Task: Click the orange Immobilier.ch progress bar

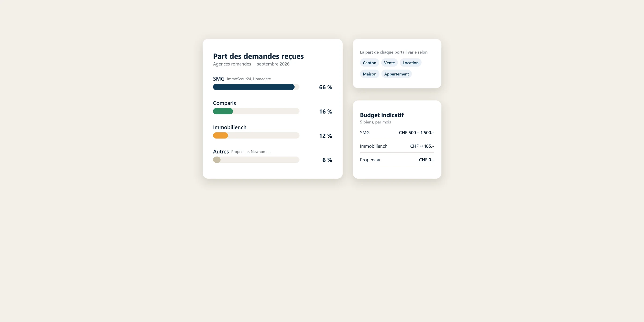Action: click(x=256, y=136)
